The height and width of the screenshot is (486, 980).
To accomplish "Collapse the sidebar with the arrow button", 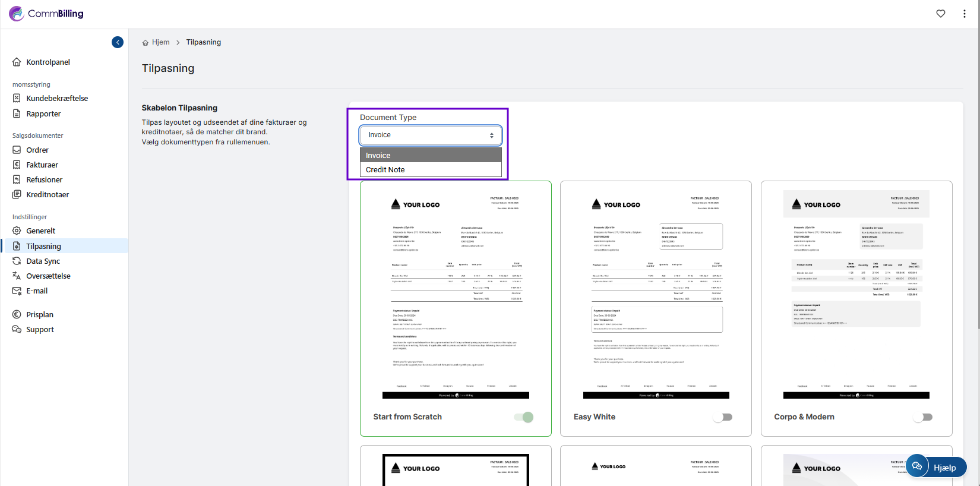I will [x=118, y=42].
